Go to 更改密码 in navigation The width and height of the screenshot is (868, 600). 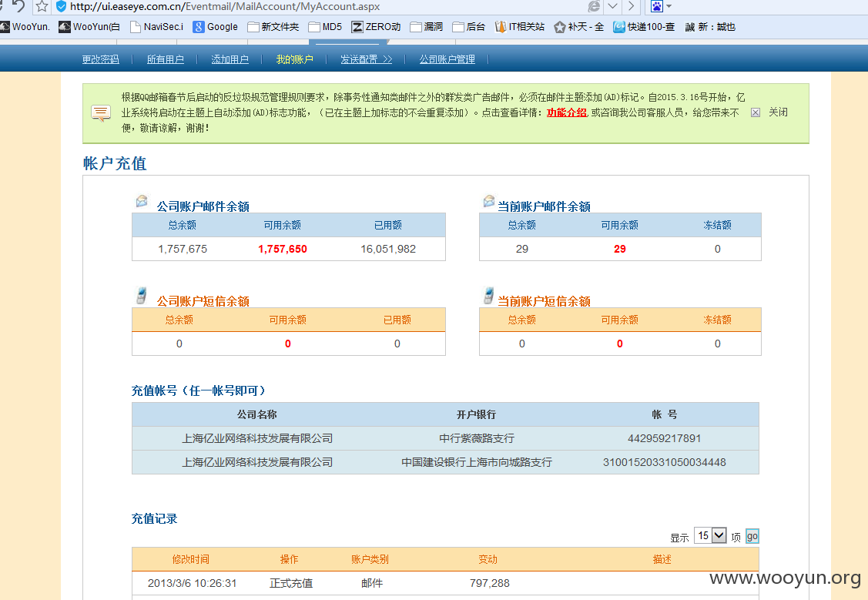[x=100, y=59]
